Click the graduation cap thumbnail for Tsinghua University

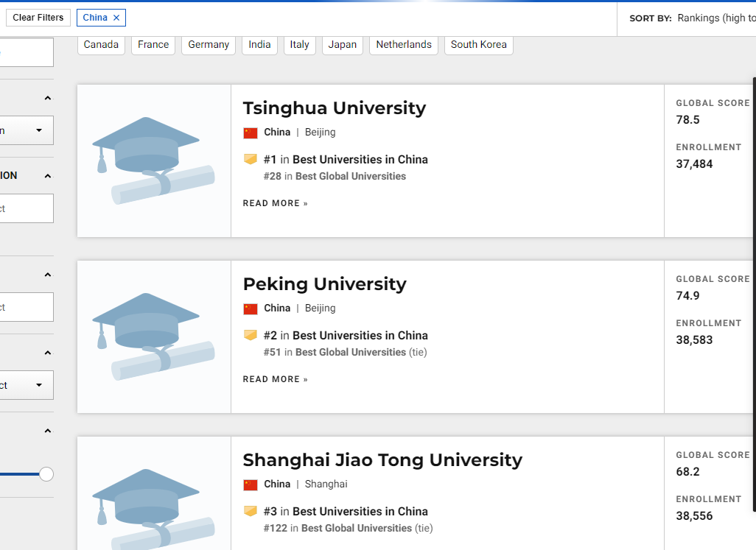(153, 161)
